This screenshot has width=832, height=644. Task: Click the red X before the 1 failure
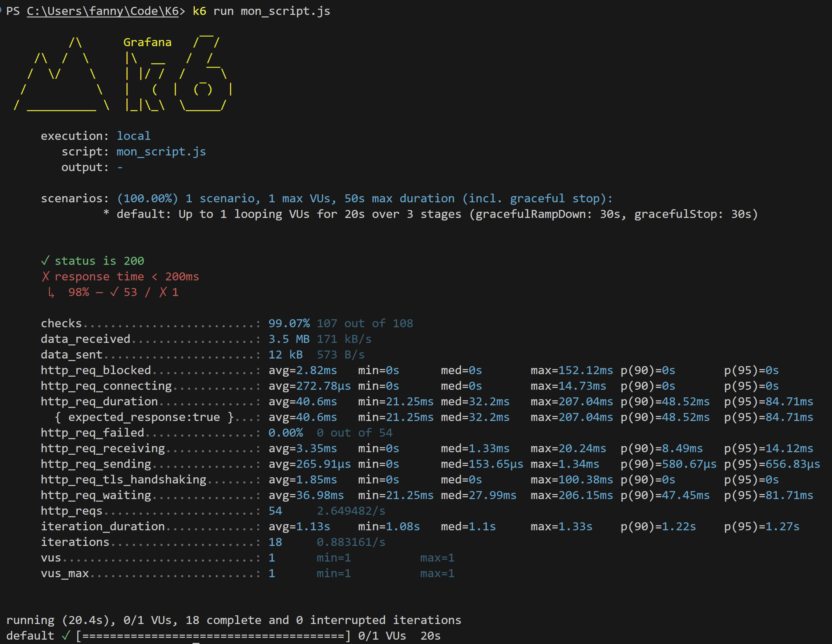pos(163,292)
